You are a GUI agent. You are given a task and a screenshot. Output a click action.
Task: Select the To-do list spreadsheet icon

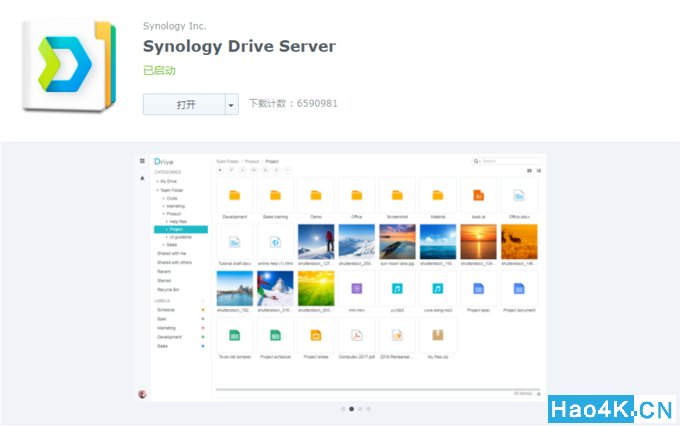tap(235, 335)
